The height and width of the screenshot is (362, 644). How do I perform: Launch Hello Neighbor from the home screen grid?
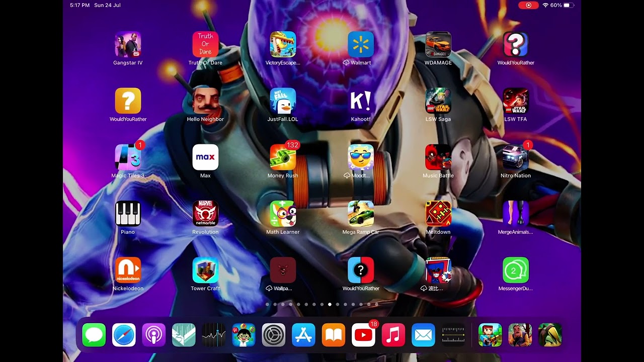(x=205, y=101)
